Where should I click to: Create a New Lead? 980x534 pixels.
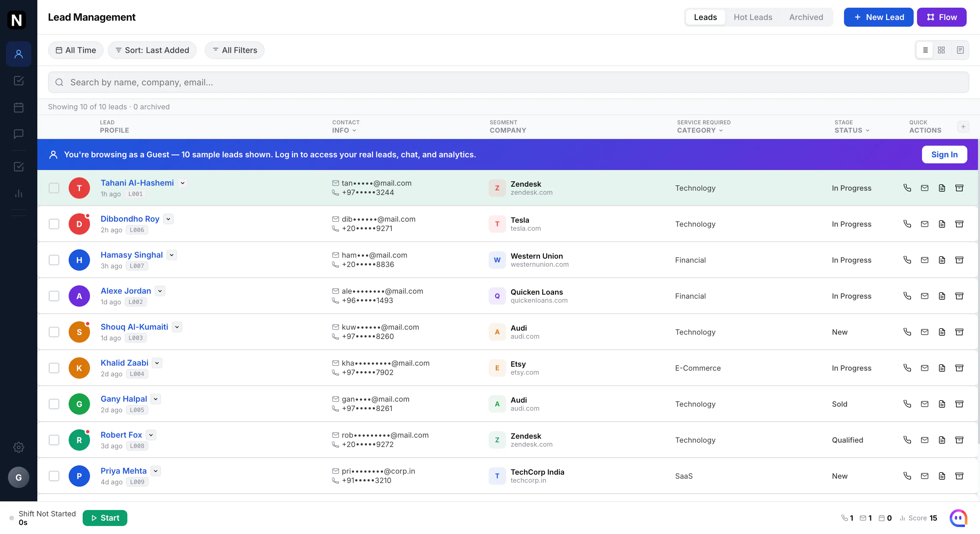pos(878,17)
